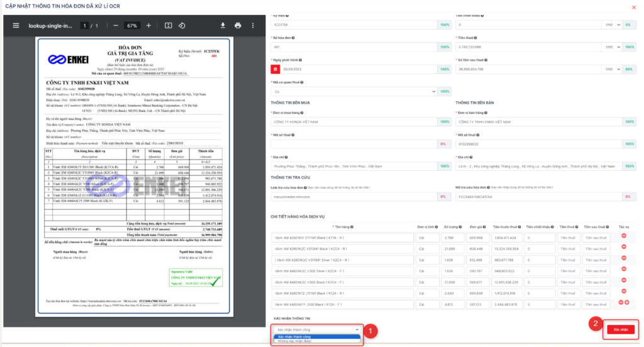Remove the Vành XM 42601KIY D111M1 Black row
This screenshot has width=644, height=347.
[x=624, y=236]
